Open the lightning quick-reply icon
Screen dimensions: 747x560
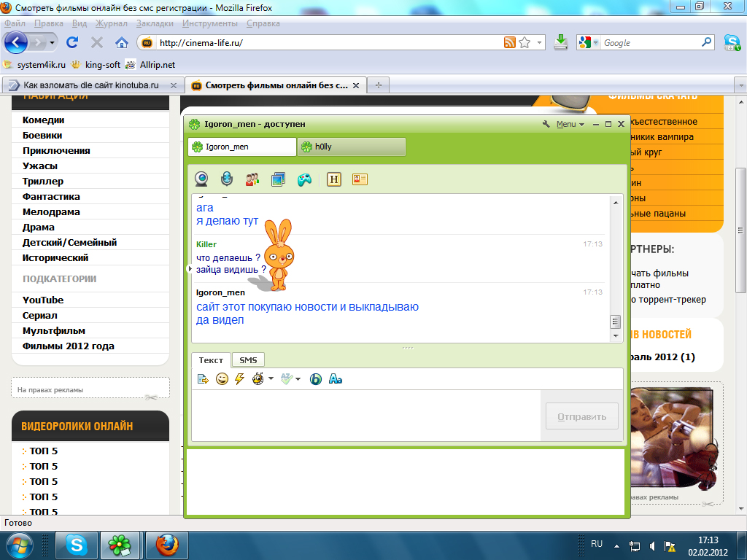[239, 379]
